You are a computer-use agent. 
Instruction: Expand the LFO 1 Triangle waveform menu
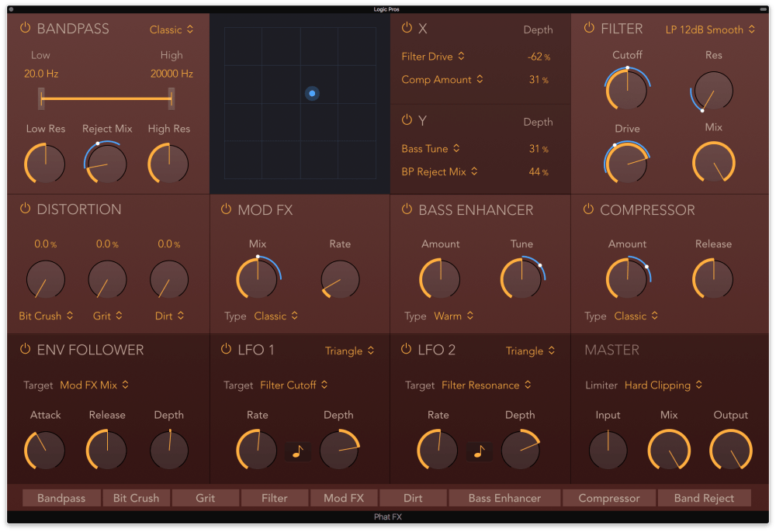349,351
